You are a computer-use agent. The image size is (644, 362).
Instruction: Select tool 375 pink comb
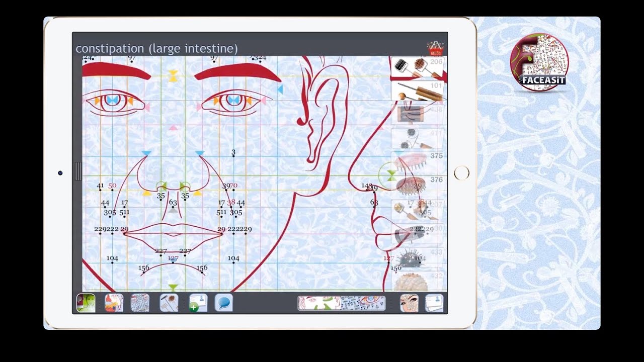(418, 162)
